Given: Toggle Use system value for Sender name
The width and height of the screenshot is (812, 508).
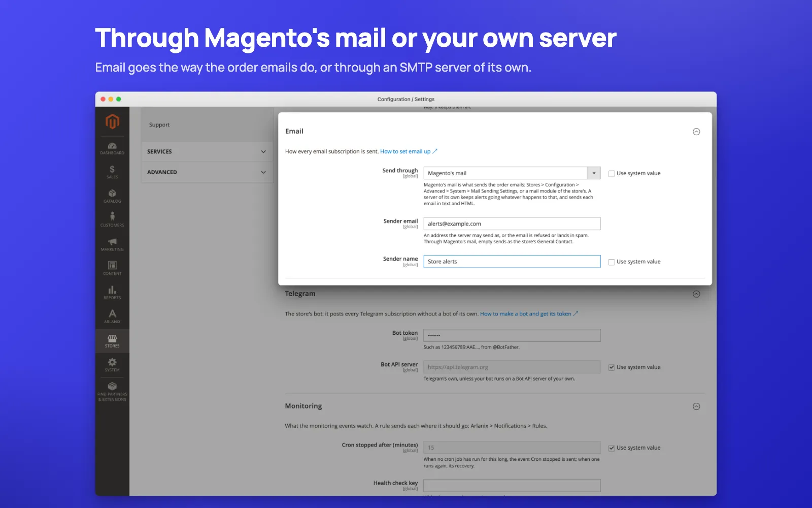Looking at the screenshot, I should coord(612,262).
